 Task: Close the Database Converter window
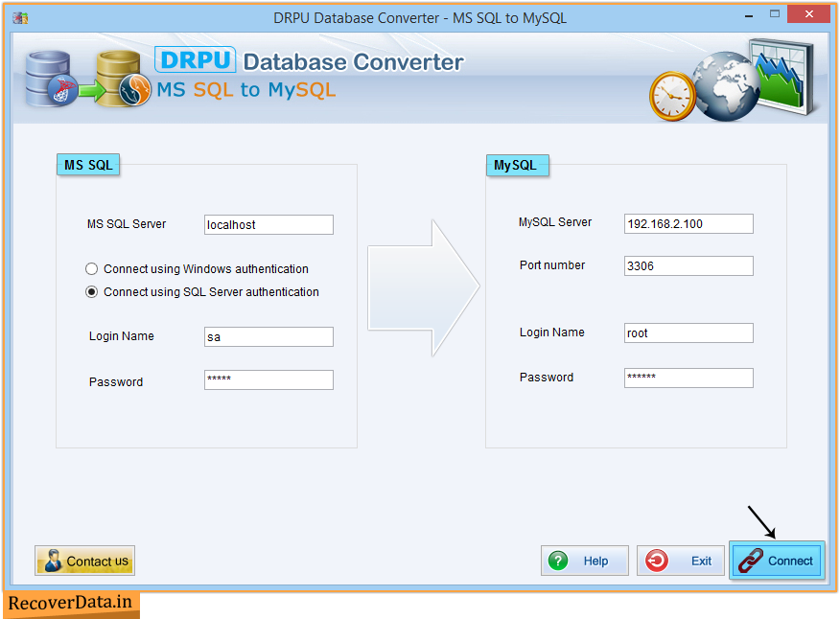point(809,14)
